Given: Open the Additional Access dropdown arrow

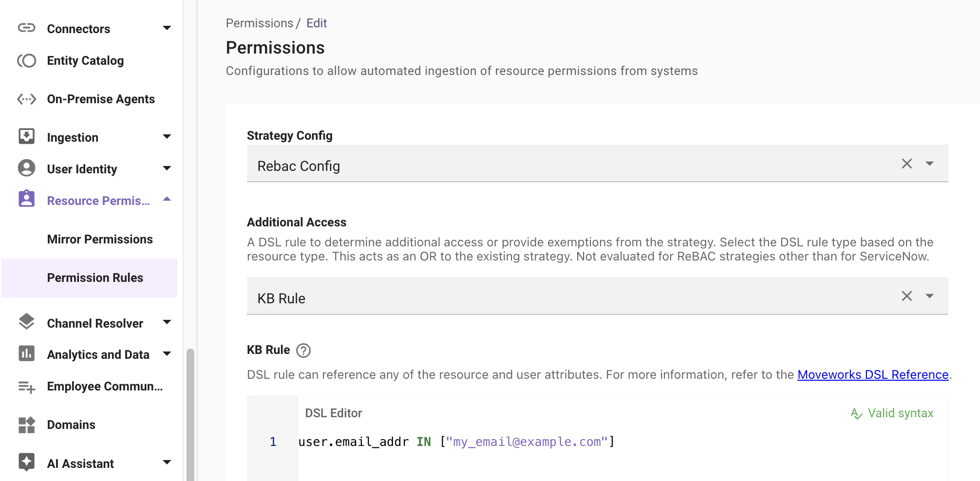Looking at the screenshot, I should pos(929,296).
